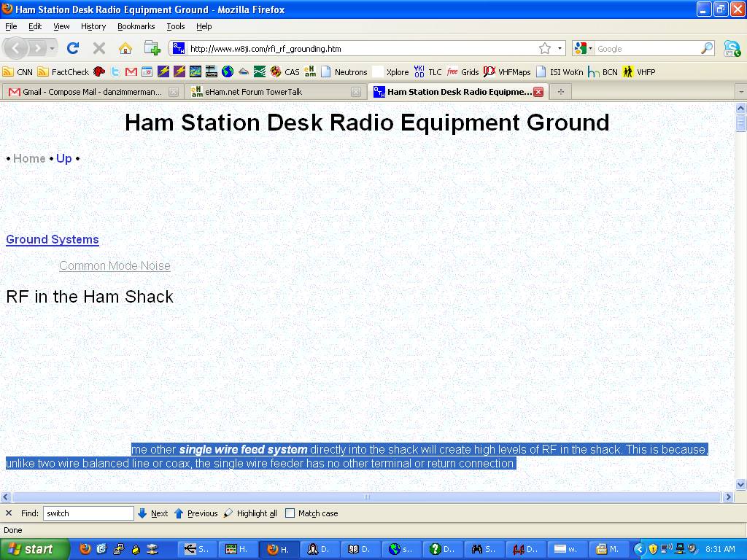Open the Twitter bookmark icon
Screen dimensions: 747x560
pos(115,71)
